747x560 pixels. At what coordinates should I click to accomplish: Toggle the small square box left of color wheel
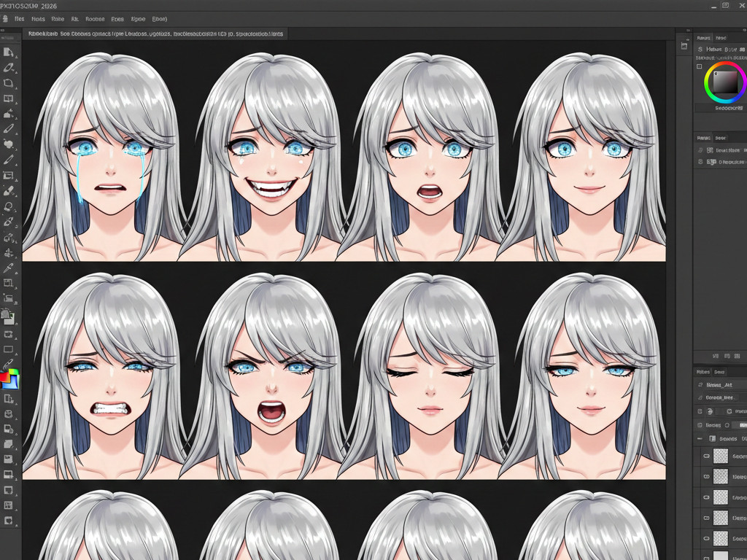tap(700, 66)
